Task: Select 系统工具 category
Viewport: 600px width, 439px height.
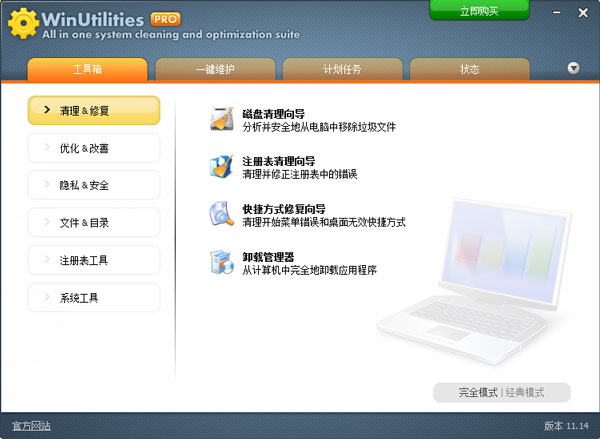Action: 94,297
